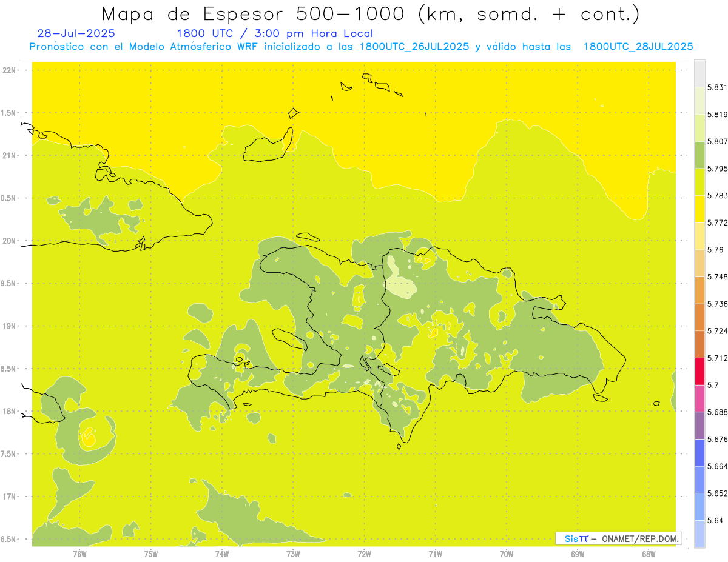Click the '22N' latitude label
728x562 pixels.
[x=9, y=70]
